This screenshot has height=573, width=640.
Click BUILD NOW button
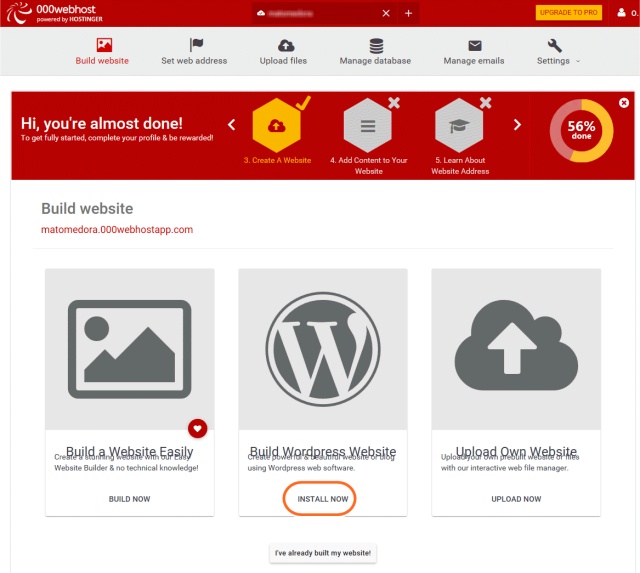point(129,499)
